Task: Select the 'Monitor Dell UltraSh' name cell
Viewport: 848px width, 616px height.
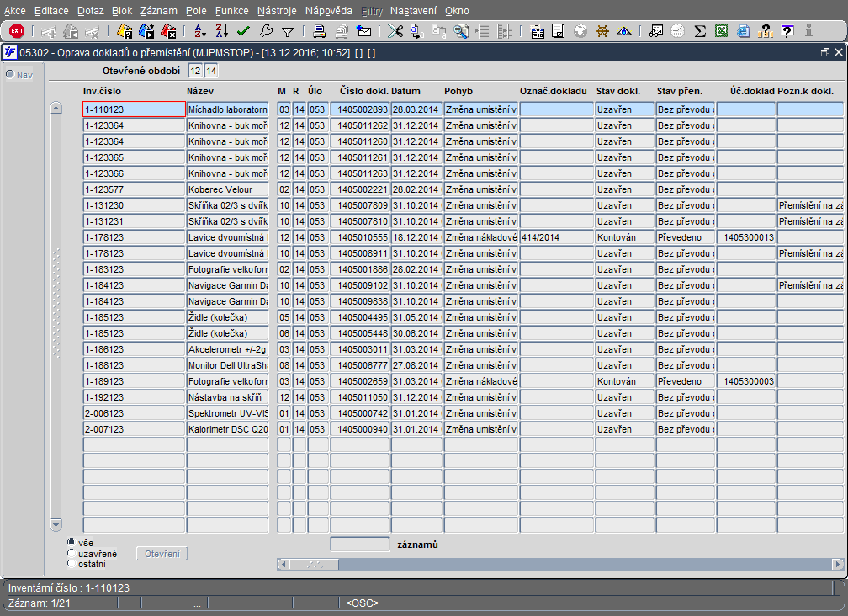Action: 228,365
